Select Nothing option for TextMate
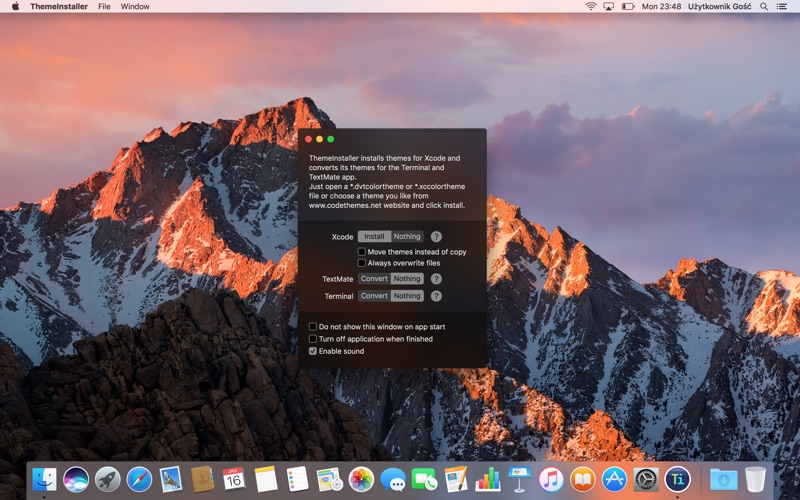Image resolution: width=800 pixels, height=500 pixels. 407,279
